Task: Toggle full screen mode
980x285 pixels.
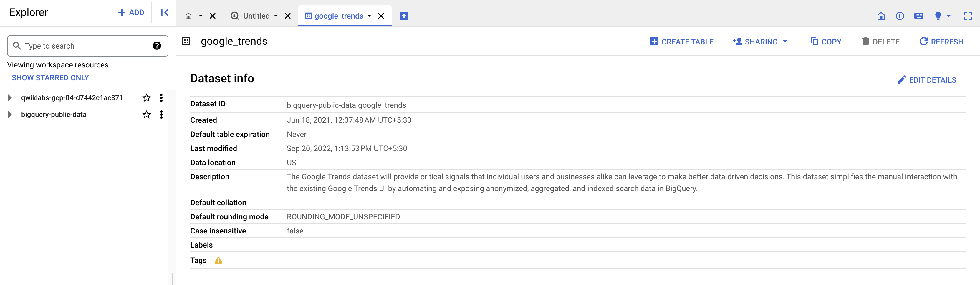Action: click(968, 16)
